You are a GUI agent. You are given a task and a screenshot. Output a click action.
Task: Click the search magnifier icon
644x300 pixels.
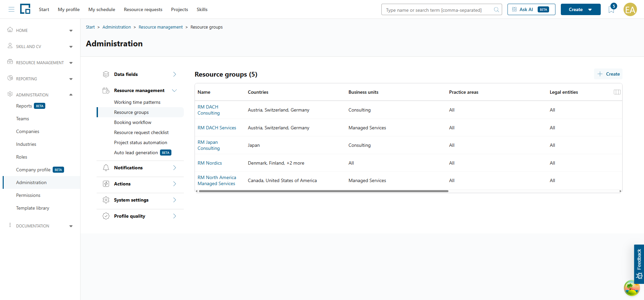click(x=496, y=10)
